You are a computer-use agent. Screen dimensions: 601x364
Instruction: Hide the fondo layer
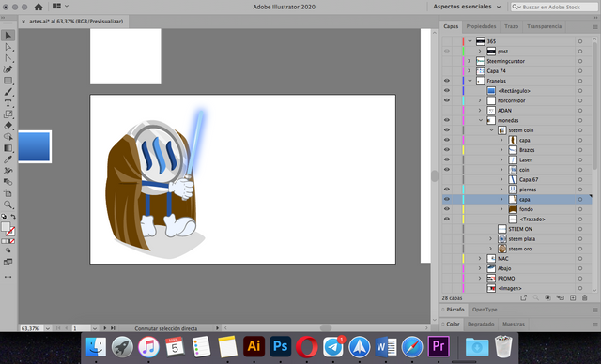[447, 209]
